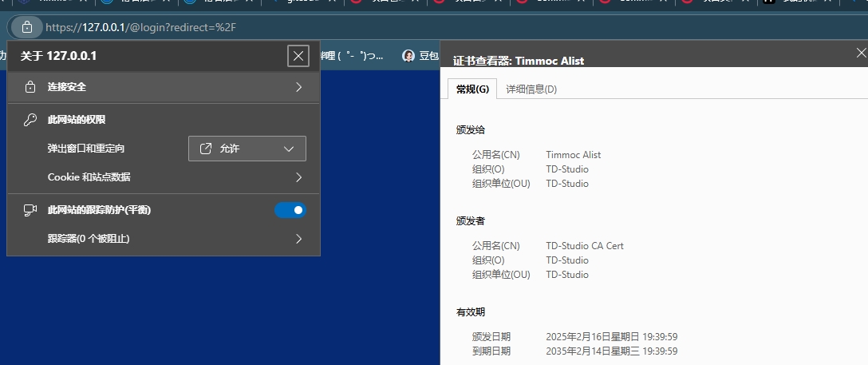Viewport: 868px width, 365px height.
Task: Click the 此网站的权限 heading link
Action: (77, 120)
